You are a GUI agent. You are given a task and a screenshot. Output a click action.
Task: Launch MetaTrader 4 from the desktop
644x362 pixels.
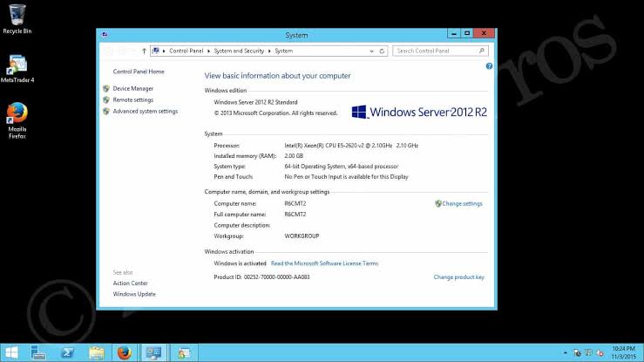click(17, 69)
